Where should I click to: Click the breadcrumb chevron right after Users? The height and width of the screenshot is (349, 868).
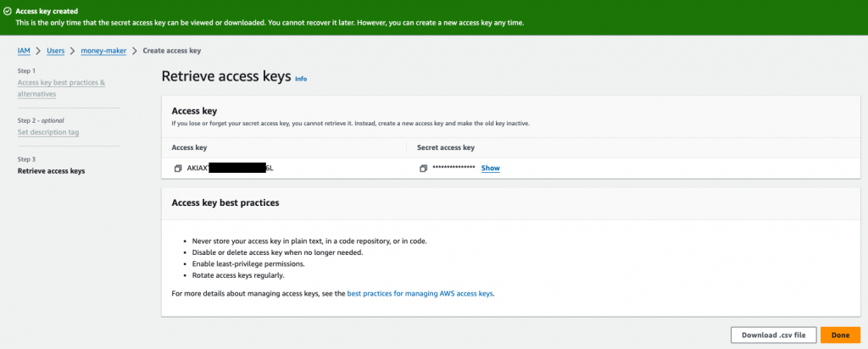point(73,51)
